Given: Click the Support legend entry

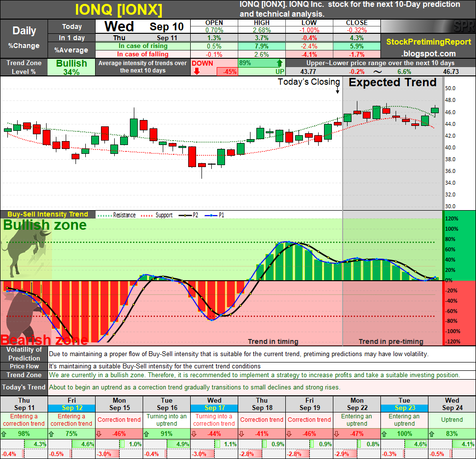Looking at the screenshot, I should [157, 215].
